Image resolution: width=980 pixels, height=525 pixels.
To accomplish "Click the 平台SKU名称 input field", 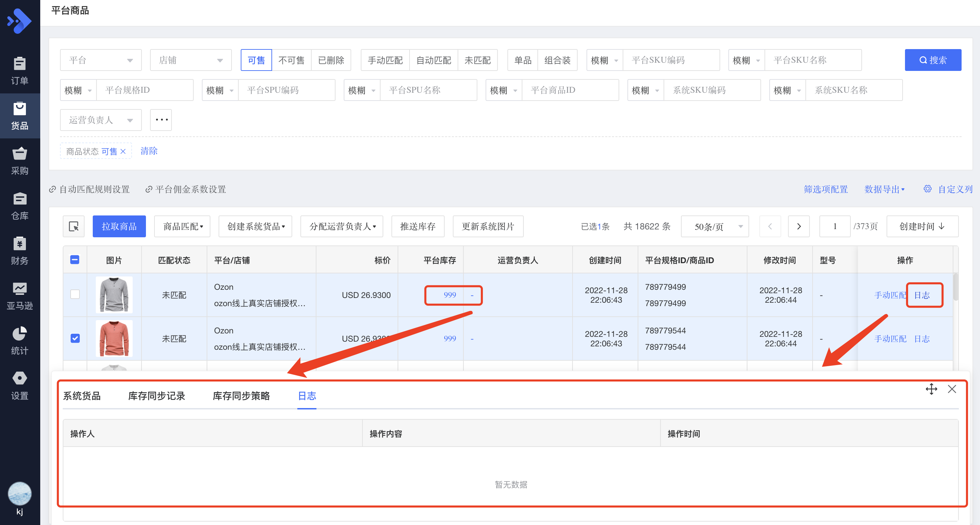I will point(813,60).
